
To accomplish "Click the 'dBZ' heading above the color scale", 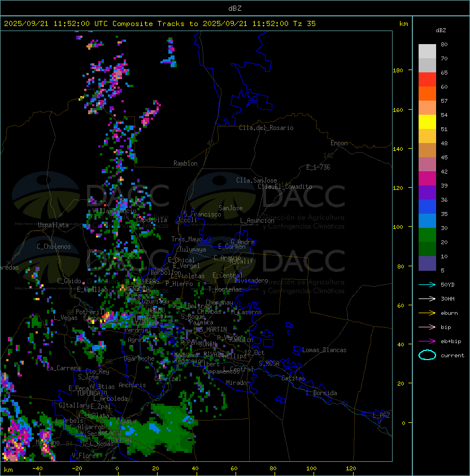I will [x=441, y=31].
